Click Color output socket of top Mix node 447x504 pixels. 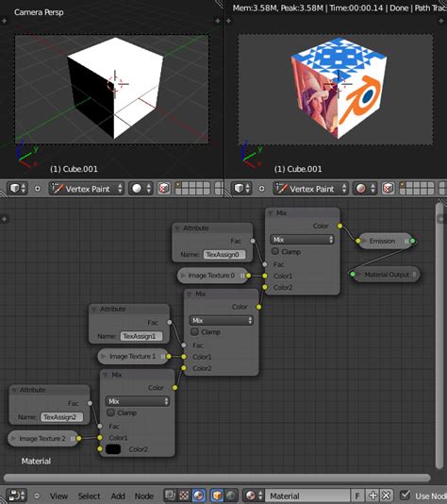pyautogui.click(x=339, y=226)
